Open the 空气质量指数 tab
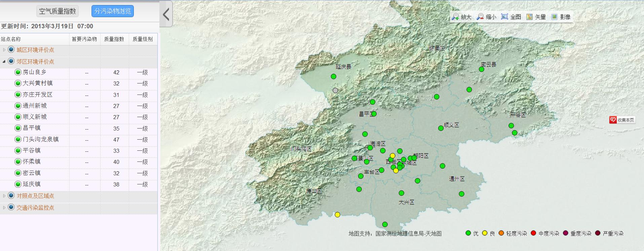Image resolution: width=644 pixels, height=251 pixels. (57, 11)
